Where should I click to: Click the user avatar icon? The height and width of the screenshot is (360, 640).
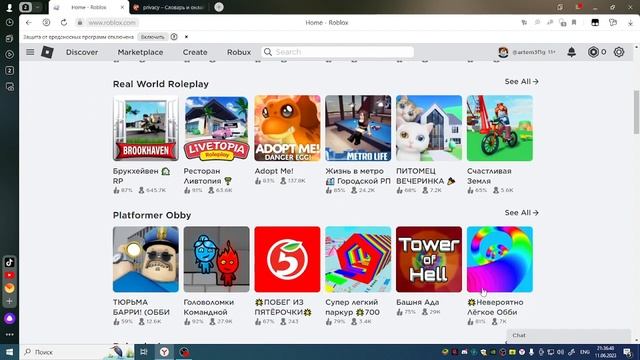[x=503, y=52]
